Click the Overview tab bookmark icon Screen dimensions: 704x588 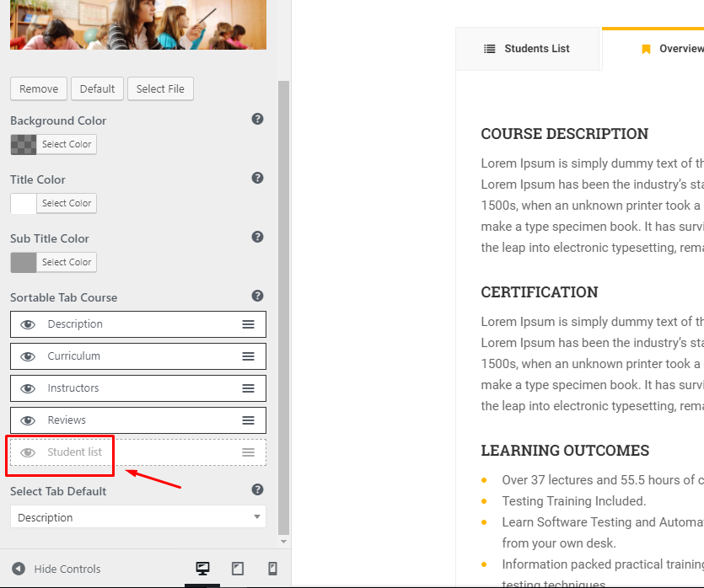click(x=646, y=49)
